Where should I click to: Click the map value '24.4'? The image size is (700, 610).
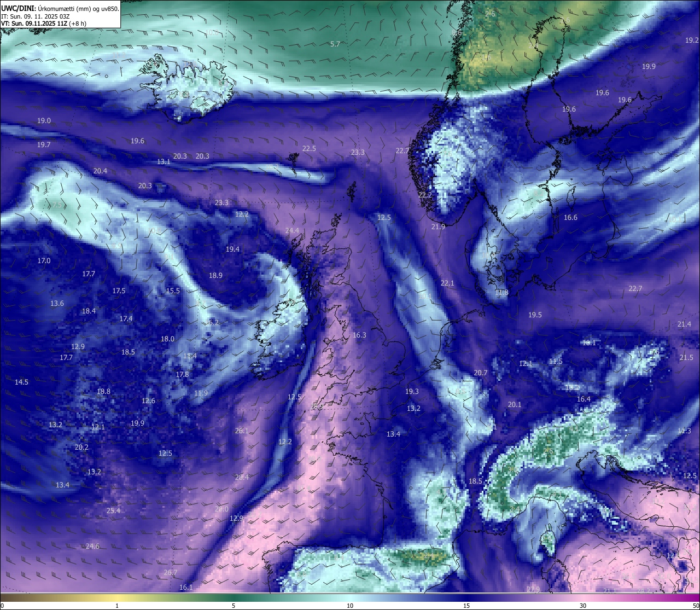[x=293, y=230]
